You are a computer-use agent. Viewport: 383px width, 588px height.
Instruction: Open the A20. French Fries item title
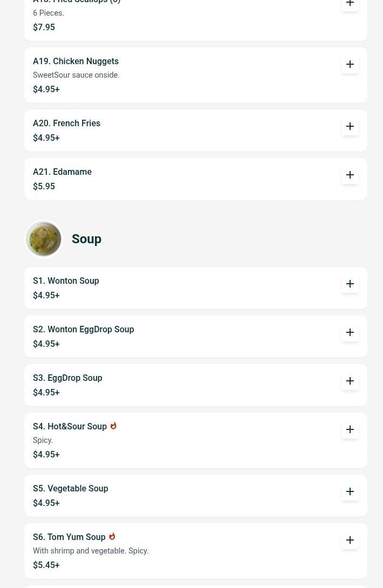[66, 124]
